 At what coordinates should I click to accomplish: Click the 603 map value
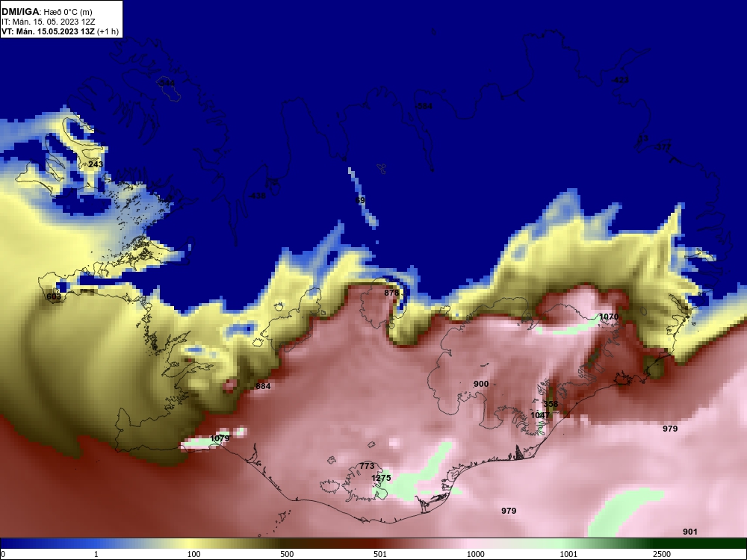(54, 296)
